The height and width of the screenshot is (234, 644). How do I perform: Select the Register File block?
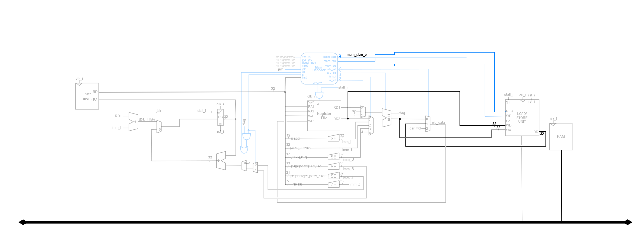click(x=324, y=116)
